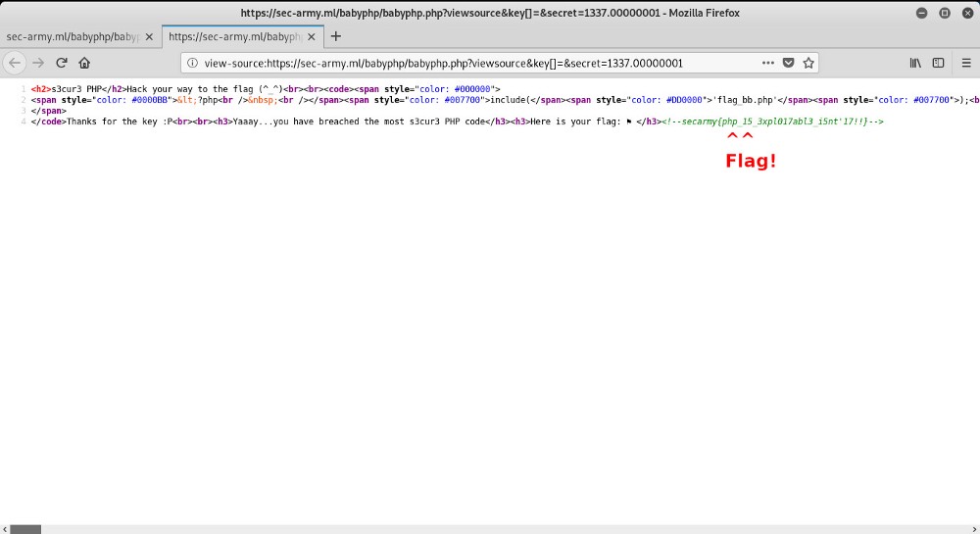Open a new tab with plus button
Image resolution: width=980 pixels, height=534 pixels.
(336, 36)
